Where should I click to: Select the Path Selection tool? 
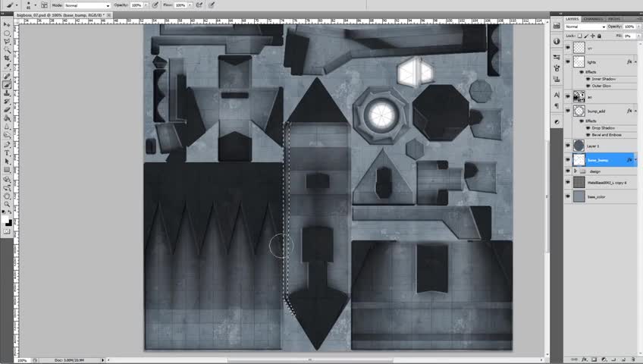click(x=7, y=162)
